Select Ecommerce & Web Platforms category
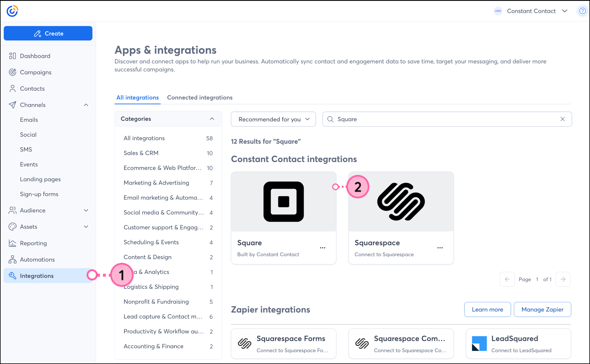590x364 pixels. [x=168, y=168]
